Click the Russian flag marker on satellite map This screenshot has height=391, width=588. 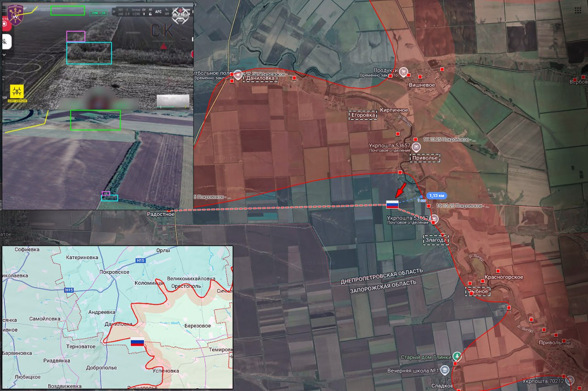(392, 204)
